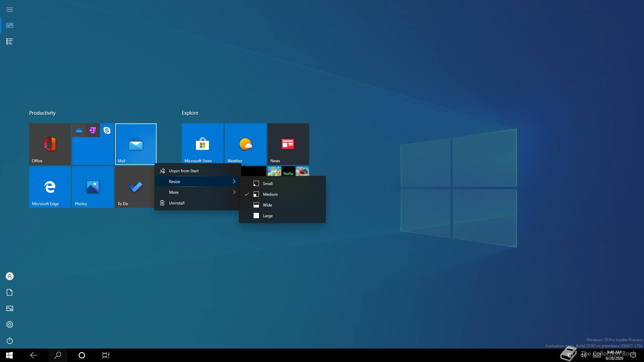Choose Uninstall from context menu
The image size is (644, 362).
pyautogui.click(x=198, y=203)
